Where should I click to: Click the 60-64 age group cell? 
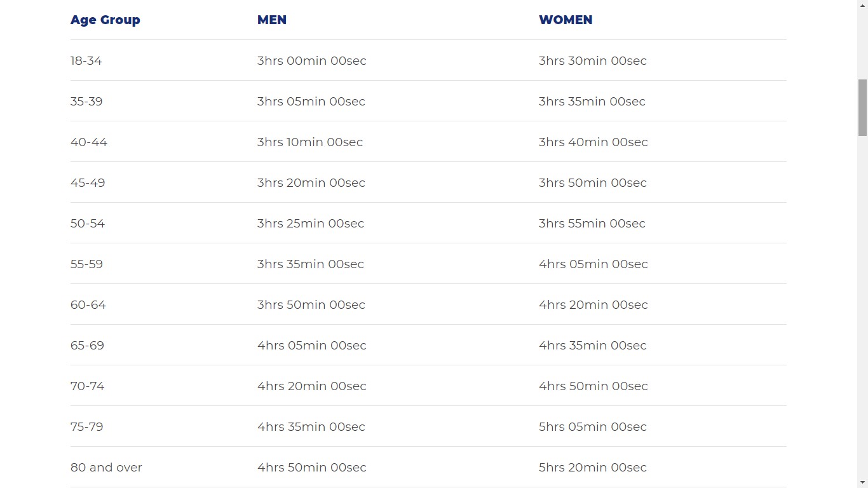click(x=88, y=305)
